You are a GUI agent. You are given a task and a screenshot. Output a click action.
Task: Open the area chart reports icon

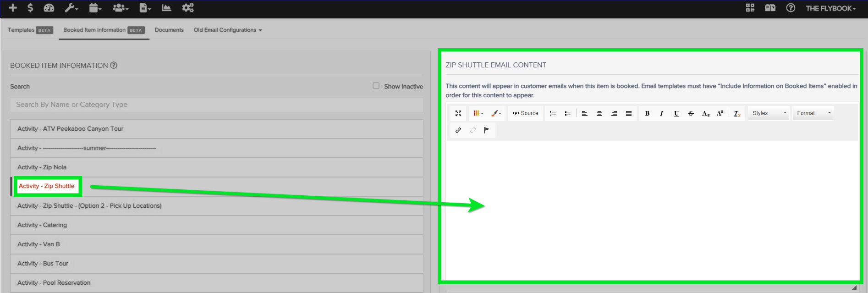[x=166, y=8]
